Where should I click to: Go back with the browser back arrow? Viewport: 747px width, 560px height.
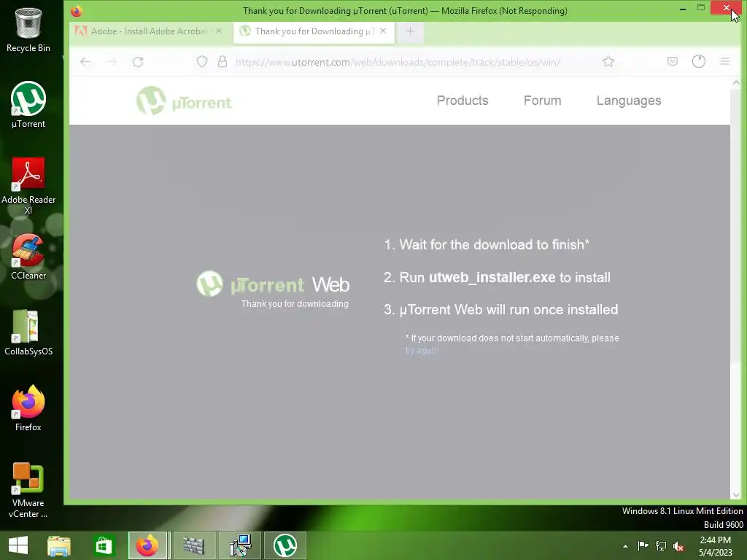(85, 62)
